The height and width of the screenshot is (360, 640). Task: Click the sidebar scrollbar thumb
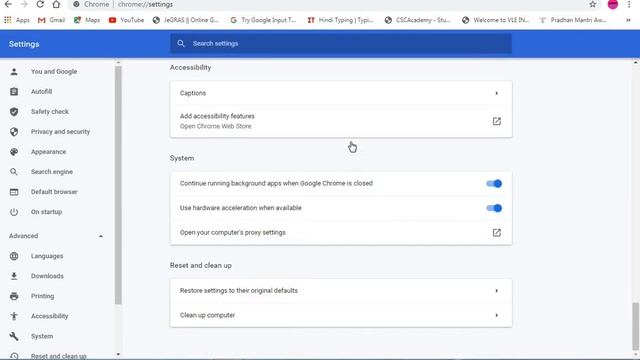click(118, 185)
